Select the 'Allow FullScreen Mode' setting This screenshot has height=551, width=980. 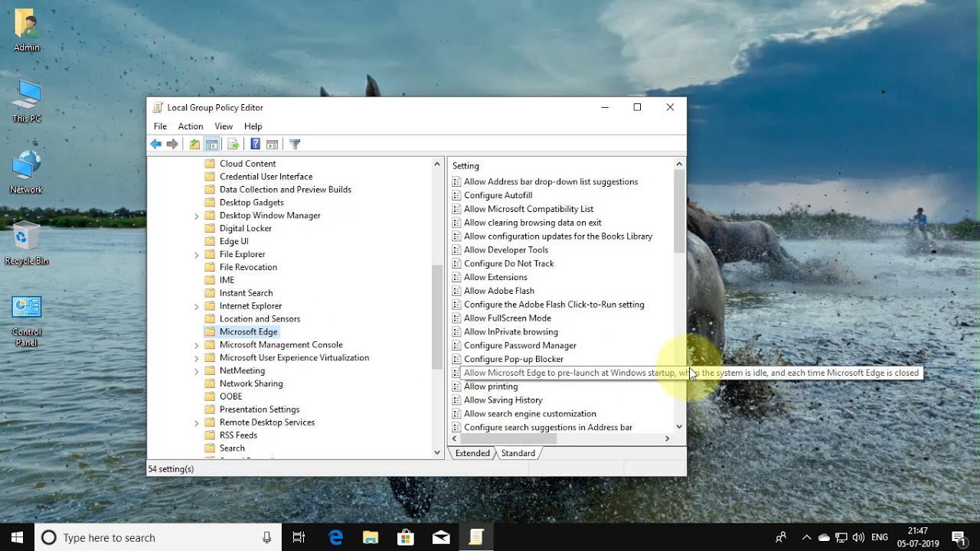click(507, 318)
